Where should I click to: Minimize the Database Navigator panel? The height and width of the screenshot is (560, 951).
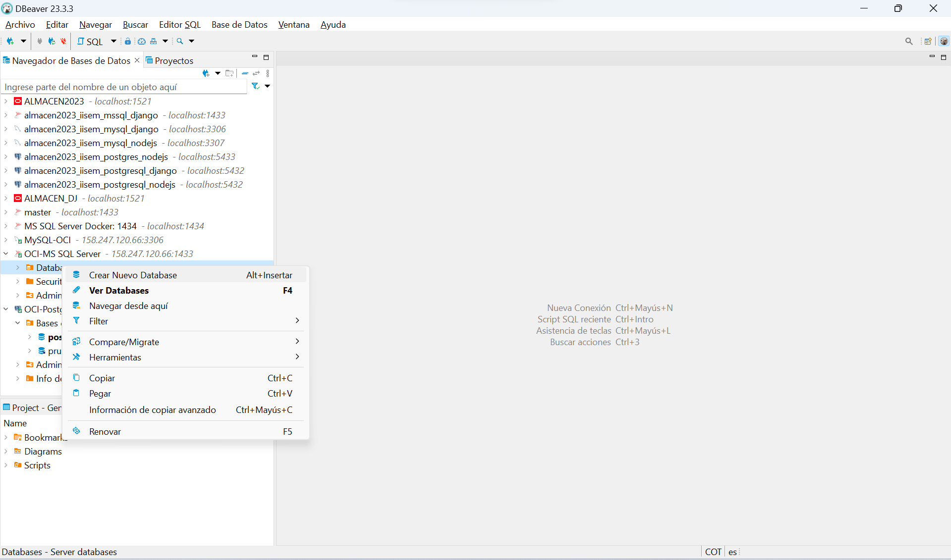(x=255, y=57)
